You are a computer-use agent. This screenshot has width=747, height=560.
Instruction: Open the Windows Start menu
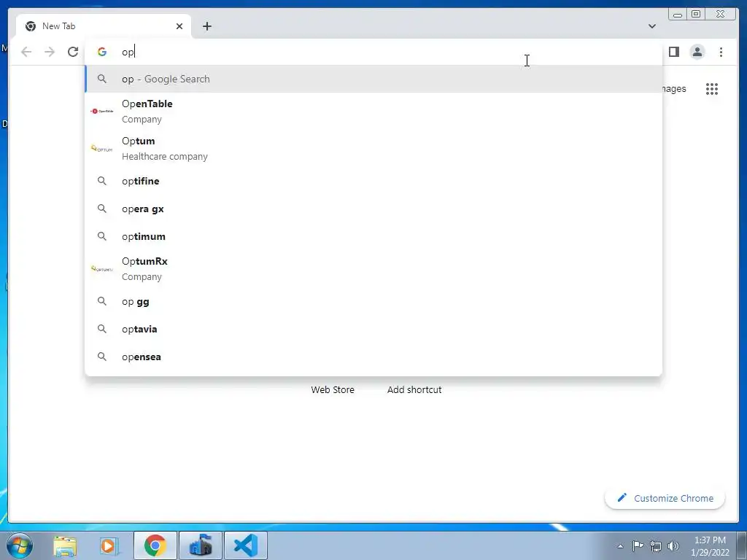20,545
